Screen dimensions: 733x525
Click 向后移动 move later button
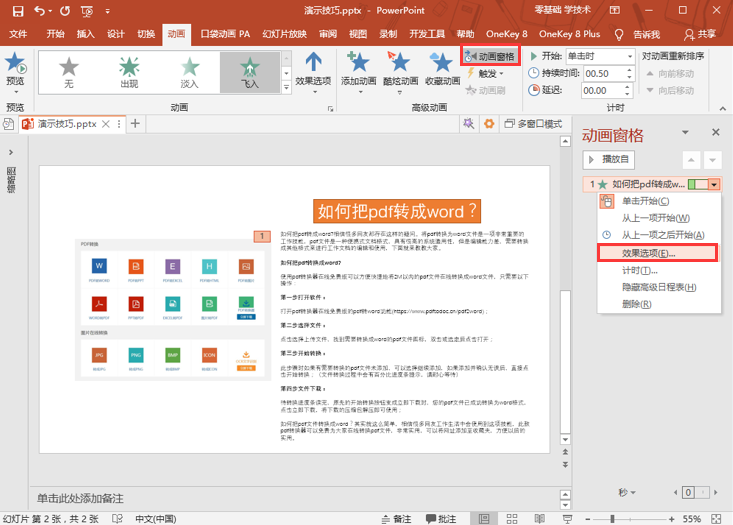670,90
